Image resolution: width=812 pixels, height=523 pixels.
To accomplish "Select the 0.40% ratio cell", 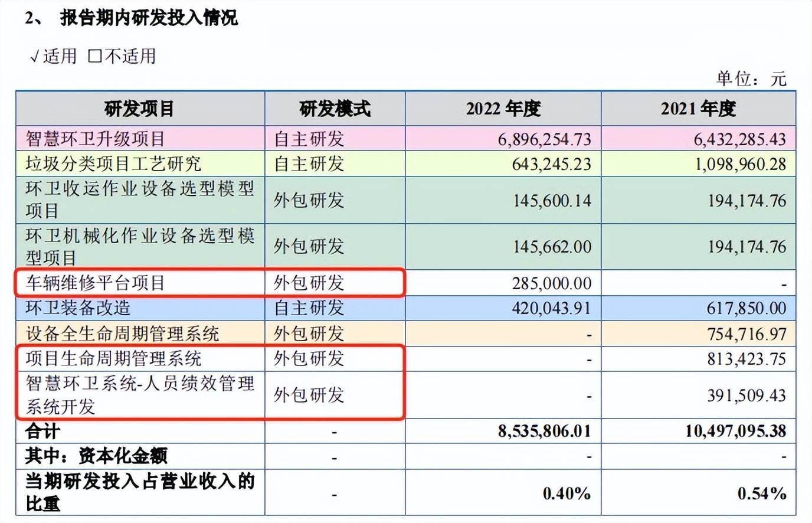I will click(x=567, y=493).
